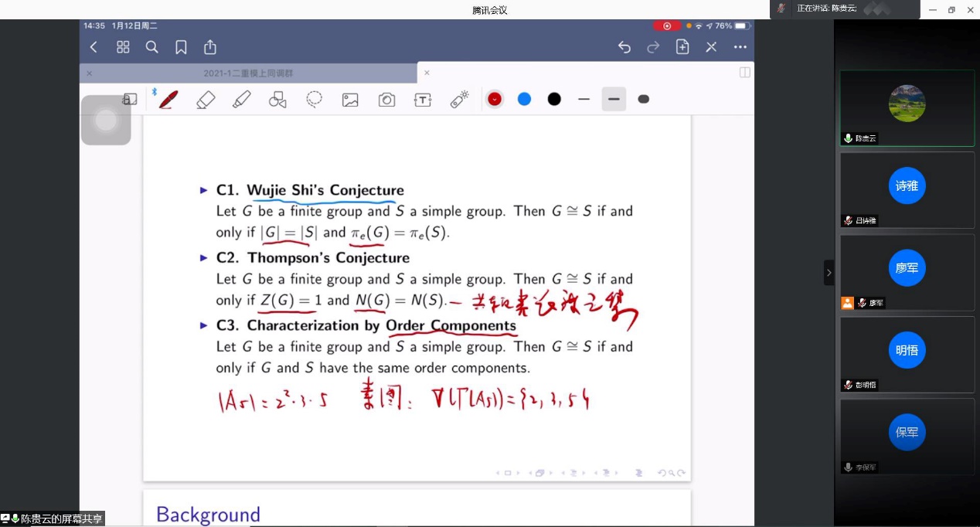
Task: Select the Eraser tool
Action: coord(206,99)
